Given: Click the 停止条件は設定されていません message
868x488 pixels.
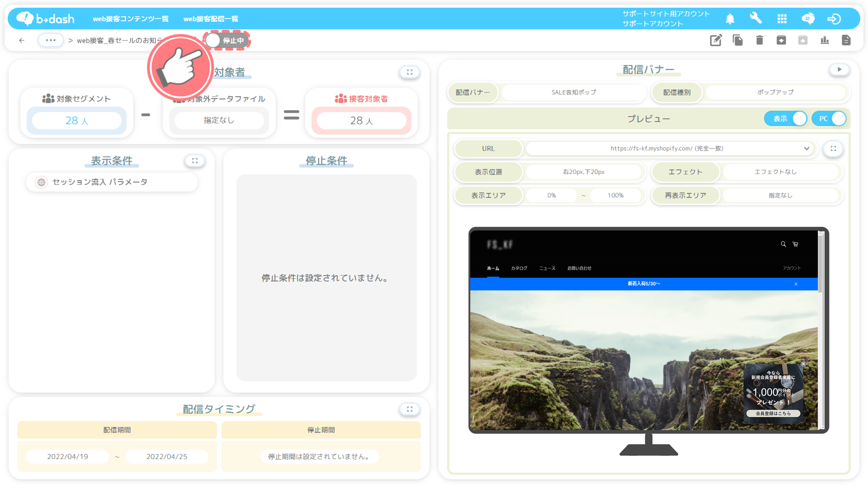Looking at the screenshot, I should (326, 278).
